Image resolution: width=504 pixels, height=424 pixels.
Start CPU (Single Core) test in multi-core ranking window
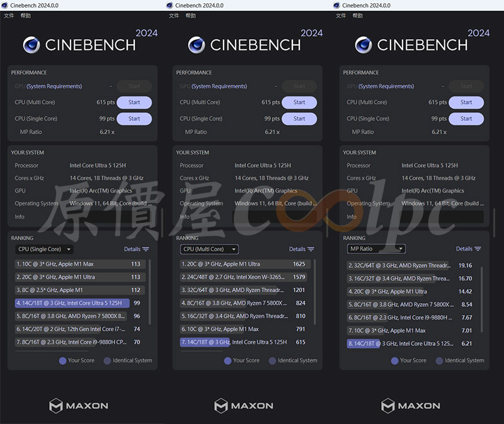299,118
